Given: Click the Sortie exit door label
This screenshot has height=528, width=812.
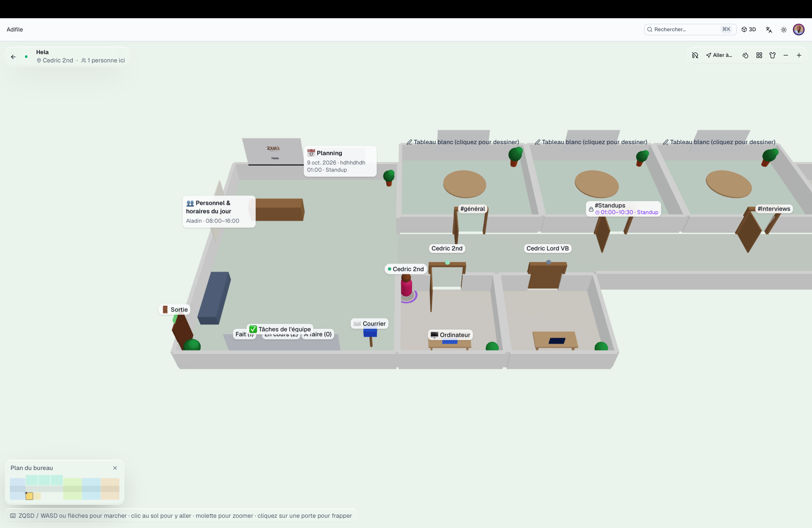Looking at the screenshot, I should (175, 310).
